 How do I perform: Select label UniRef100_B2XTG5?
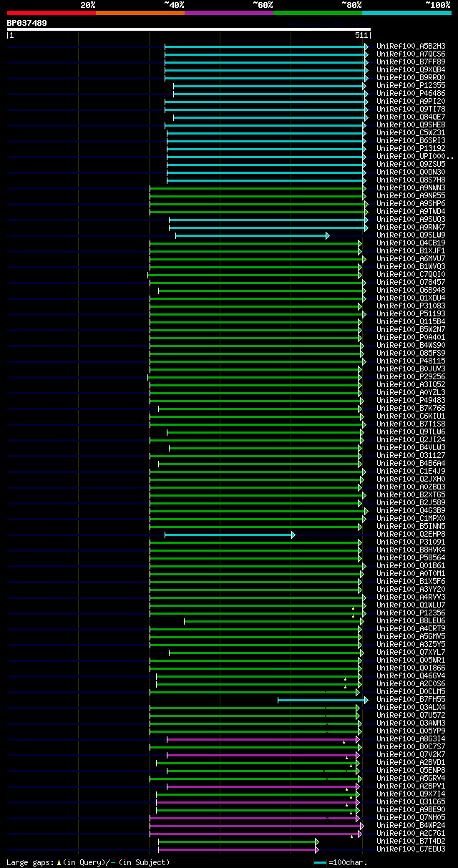coord(411,495)
